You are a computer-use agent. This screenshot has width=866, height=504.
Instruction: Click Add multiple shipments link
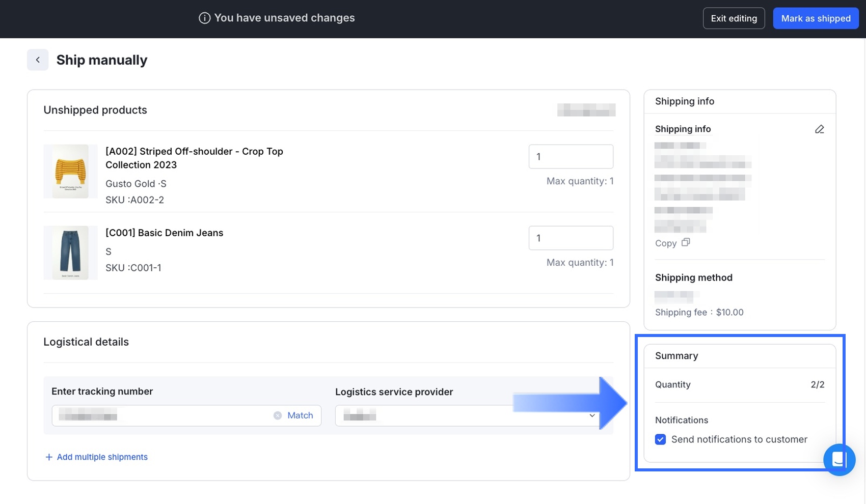click(102, 457)
